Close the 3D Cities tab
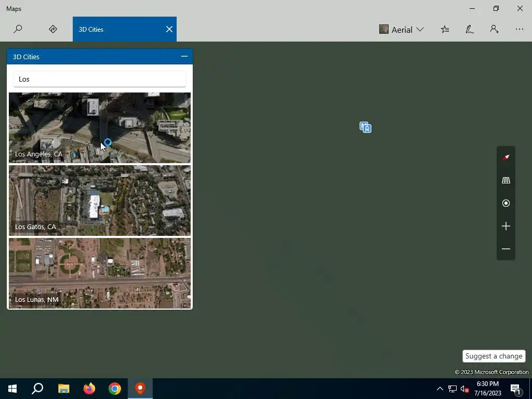The height and width of the screenshot is (399, 532). pyautogui.click(x=169, y=29)
